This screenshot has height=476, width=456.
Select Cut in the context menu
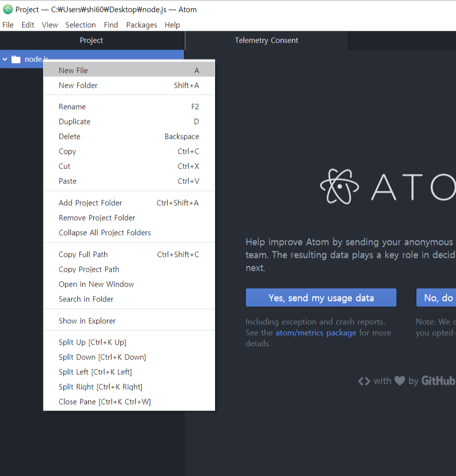(x=129, y=167)
